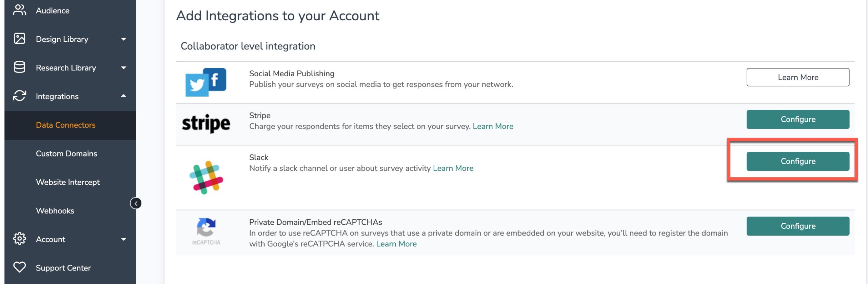Collapse the sidebar with the arrow button
Viewport: 868px width, 284px height.
tap(136, 203)
